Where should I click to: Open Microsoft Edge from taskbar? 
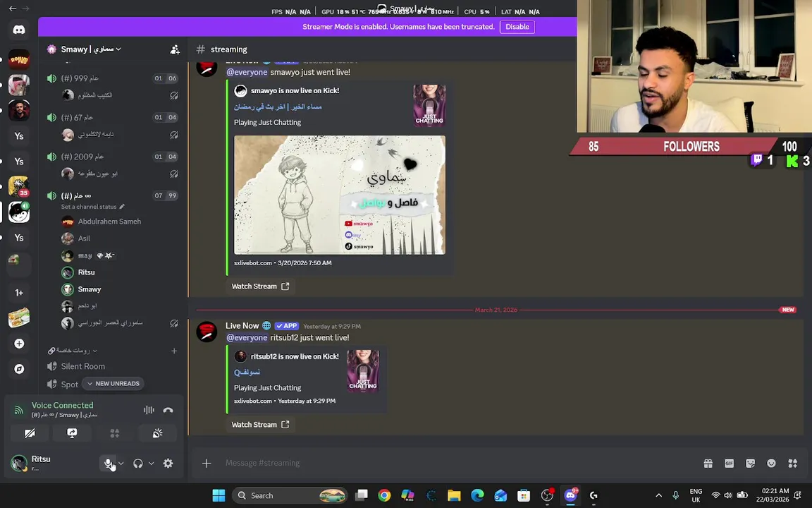click(477, 495)
